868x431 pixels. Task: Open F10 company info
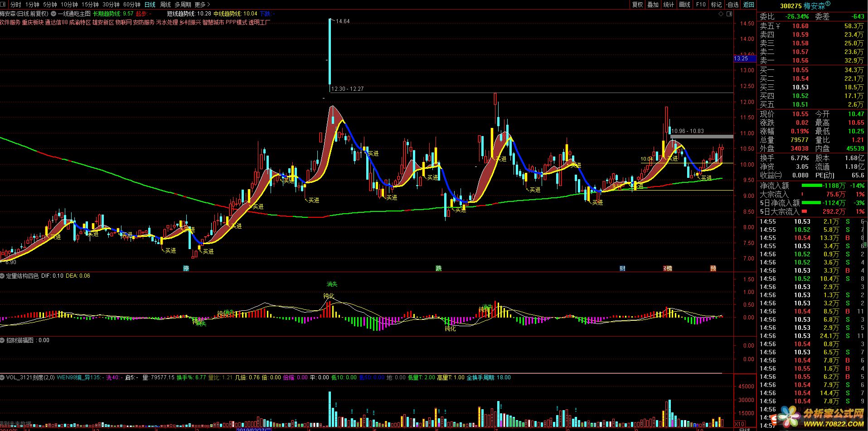(x=701, y=5)
